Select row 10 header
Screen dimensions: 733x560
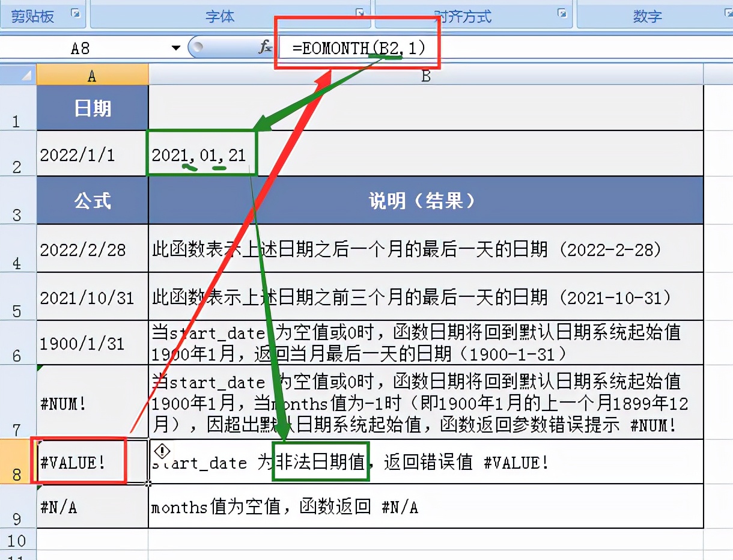point(17,539)
